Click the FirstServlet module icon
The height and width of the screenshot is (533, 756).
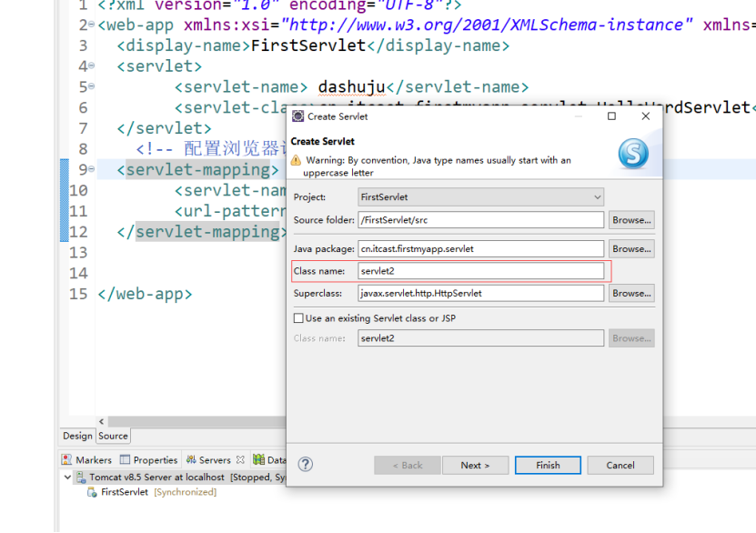[x=92, y=492]
